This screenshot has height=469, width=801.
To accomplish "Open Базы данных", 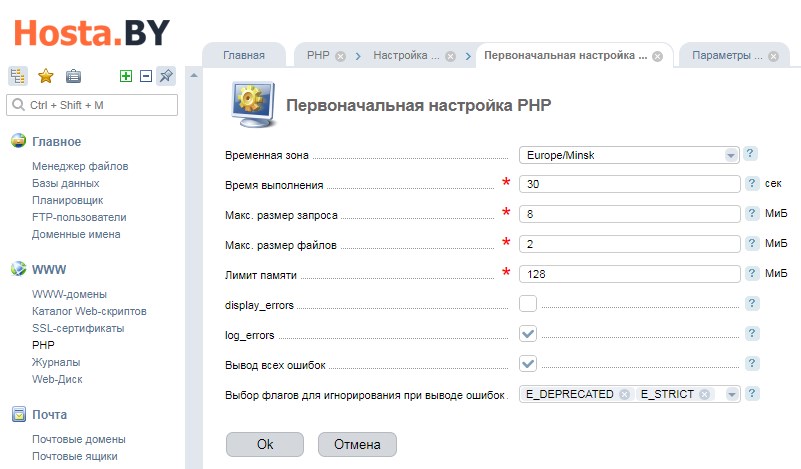I will 65,183.
